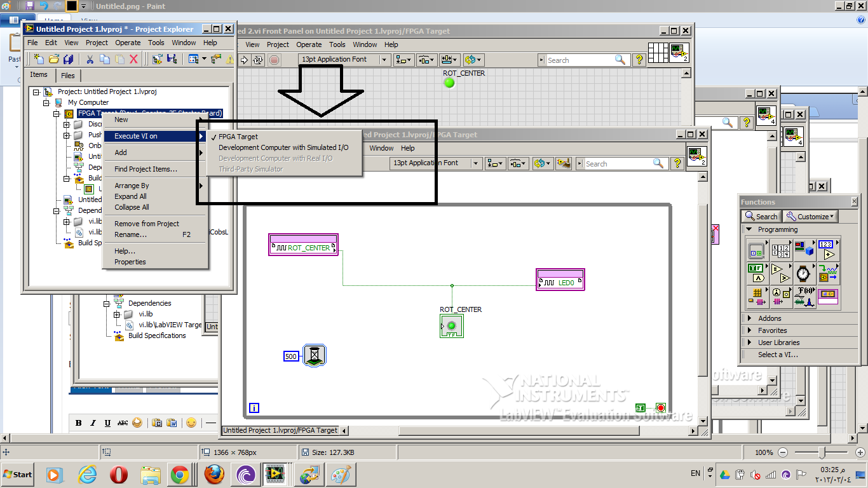This screenshot has width=868, height=488.
Task: Click the red X Delete icon in Project Explorer
Action: tap(134, 59)
